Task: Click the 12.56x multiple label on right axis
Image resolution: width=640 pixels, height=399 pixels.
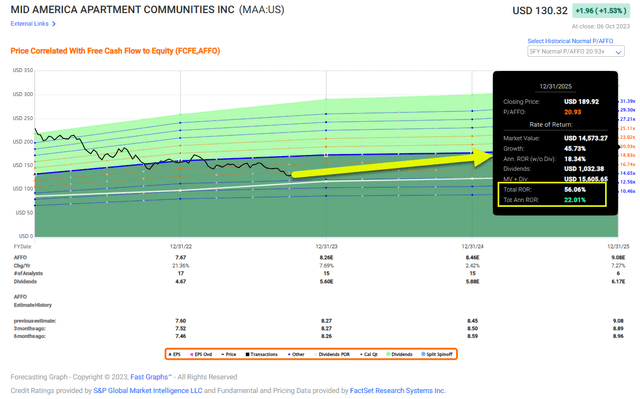Action: [x=628, y=182]
